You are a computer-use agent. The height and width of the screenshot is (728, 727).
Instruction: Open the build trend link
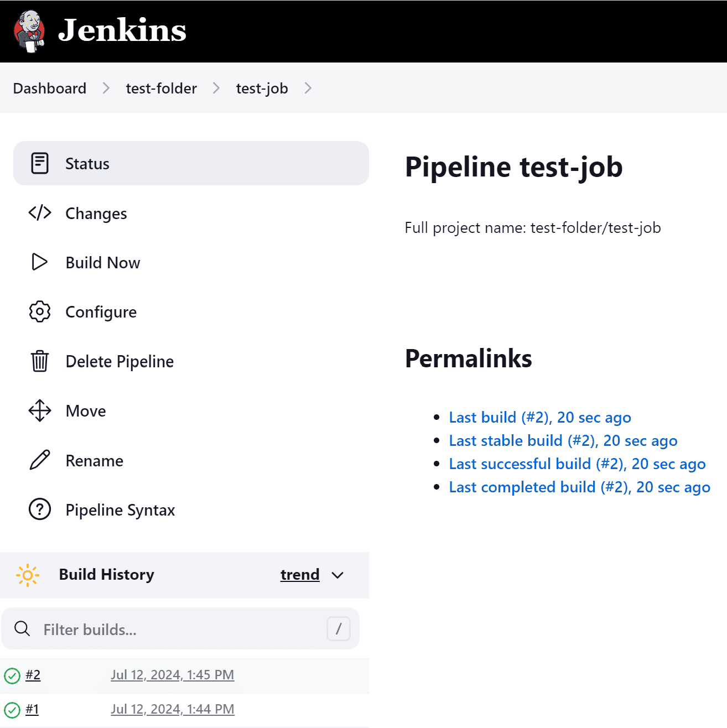pyautogui.click(x=300, y=575)
